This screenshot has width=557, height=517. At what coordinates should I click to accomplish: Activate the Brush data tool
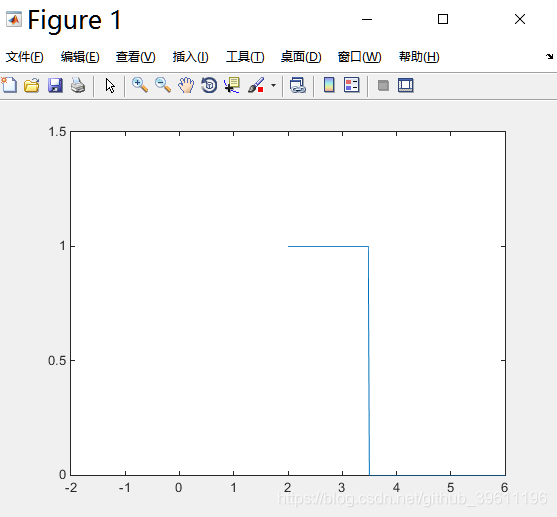[256, 85]
